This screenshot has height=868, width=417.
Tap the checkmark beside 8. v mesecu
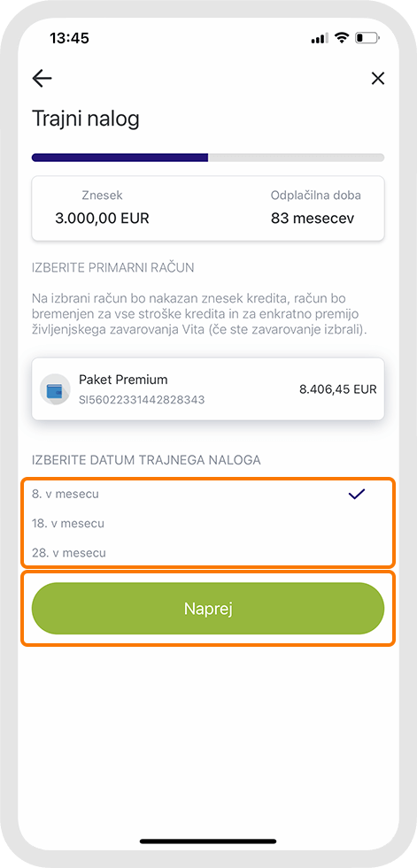[357, 495]
